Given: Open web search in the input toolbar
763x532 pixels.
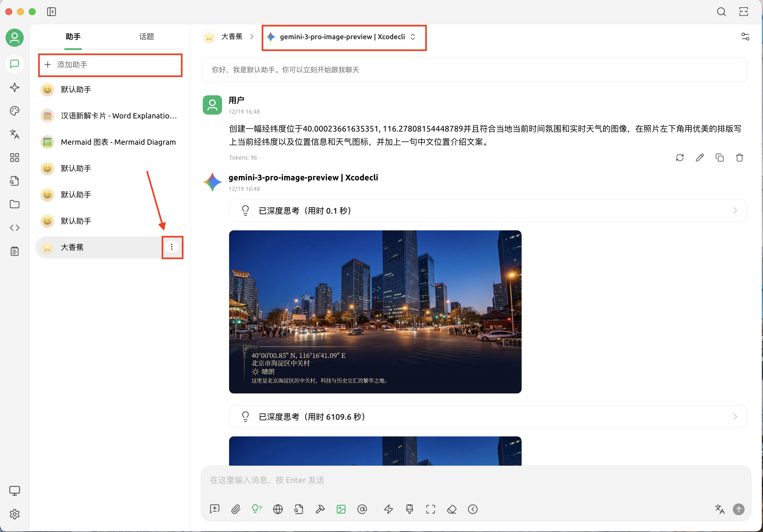Looking at the screenshot, I should (278, 509).
